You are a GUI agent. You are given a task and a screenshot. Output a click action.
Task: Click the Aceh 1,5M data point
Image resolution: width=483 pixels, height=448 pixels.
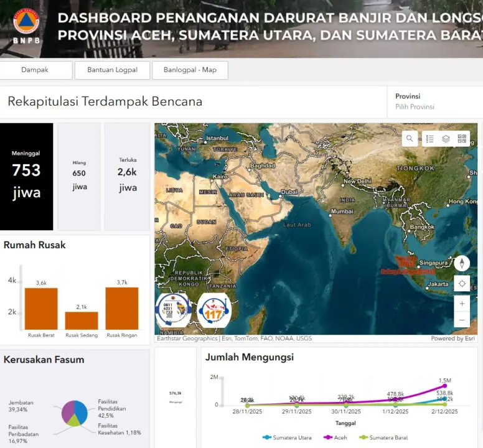444,386
